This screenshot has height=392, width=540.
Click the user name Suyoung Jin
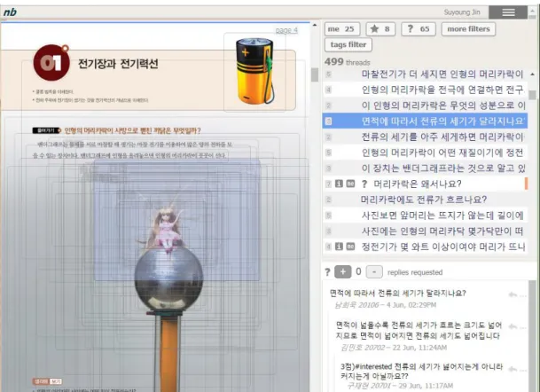[x=462, y=12]
